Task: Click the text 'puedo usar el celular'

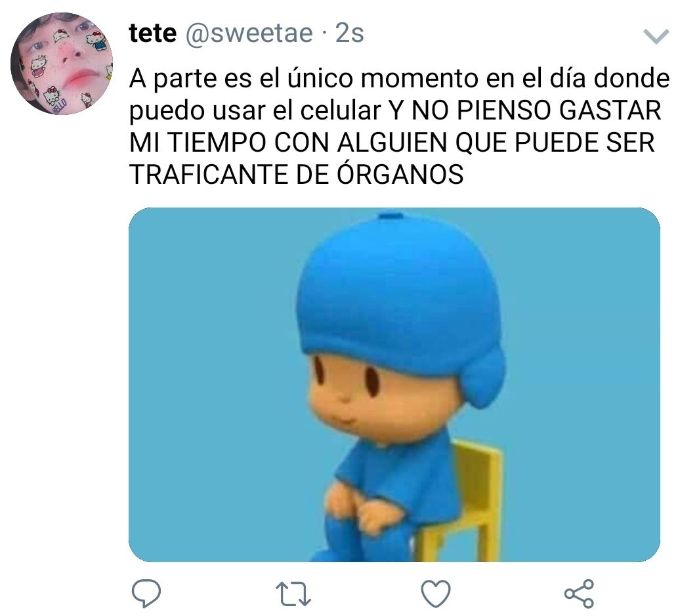Action: point(255,110)
